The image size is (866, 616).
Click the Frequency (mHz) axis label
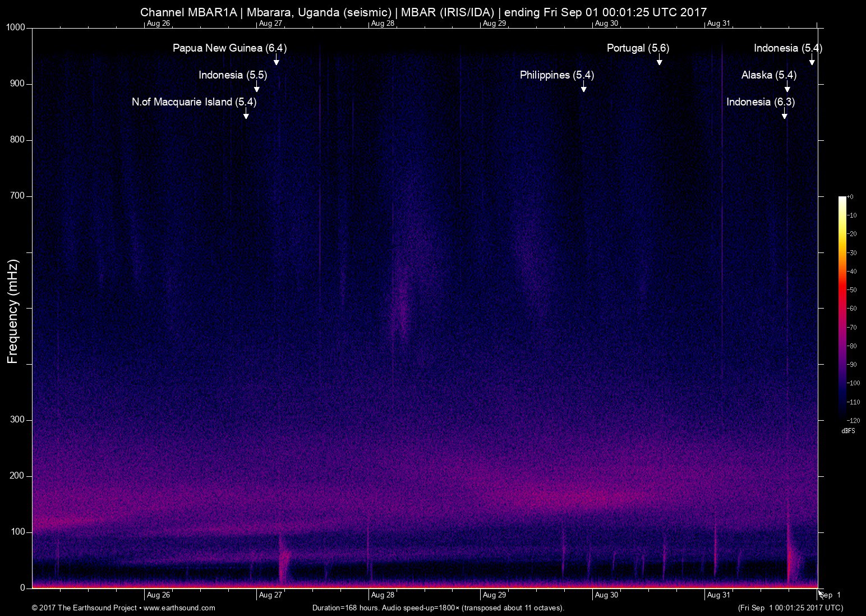[x=13, y=311]
